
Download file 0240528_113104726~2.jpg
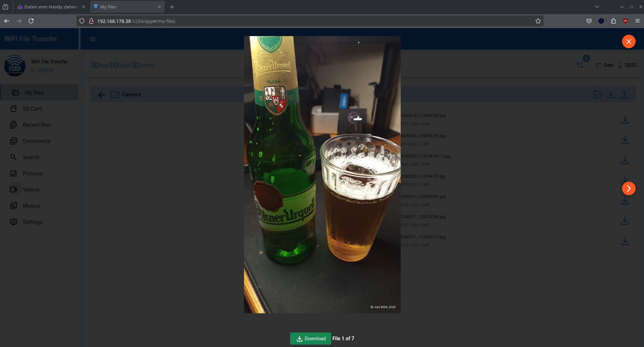625,160
